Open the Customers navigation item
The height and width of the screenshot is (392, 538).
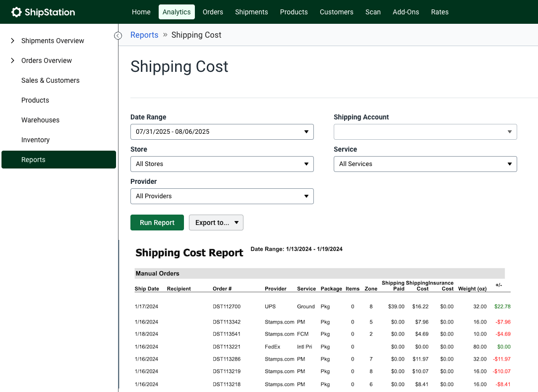click(x=336, y=12)
